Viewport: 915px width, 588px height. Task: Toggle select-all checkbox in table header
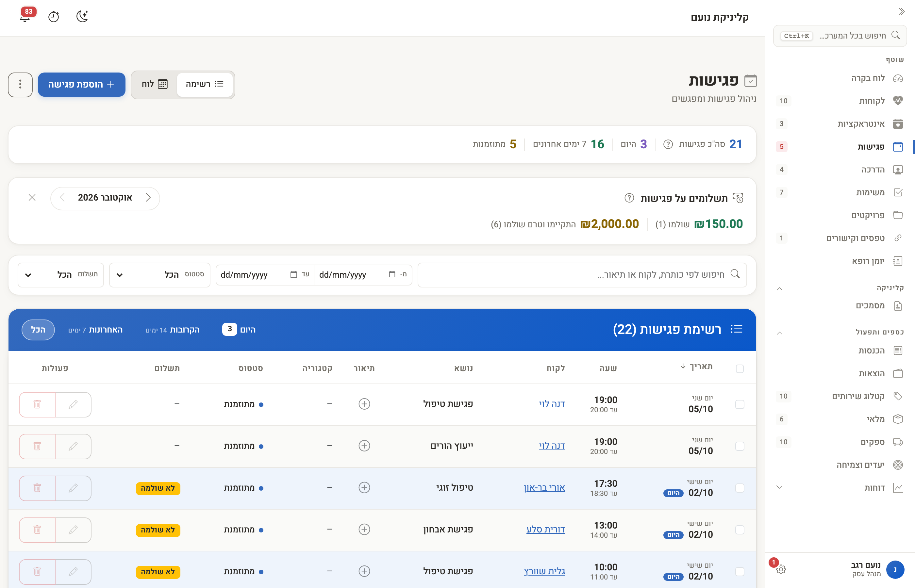(x=739, y=368)
